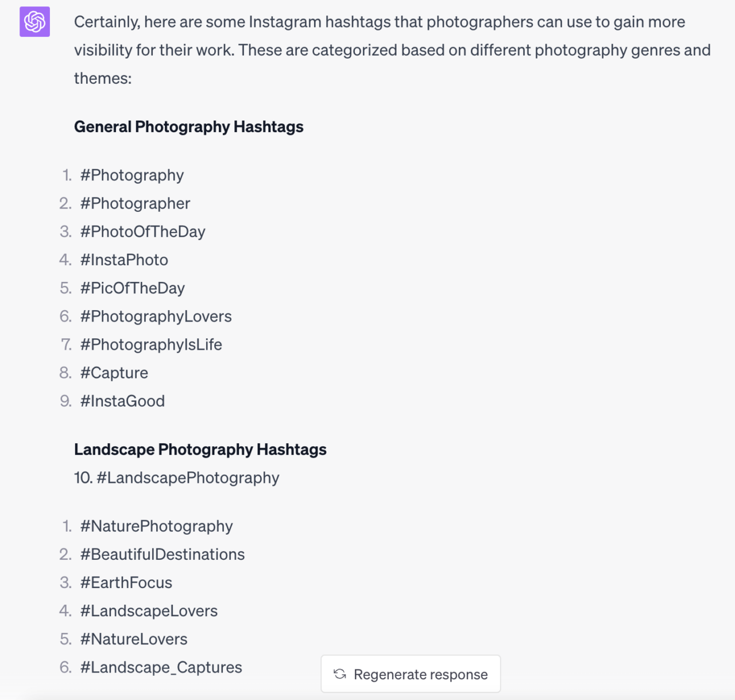Select the #Photographer hashtag text
Viewport: 735px width, 700px height.
[135, 203]
